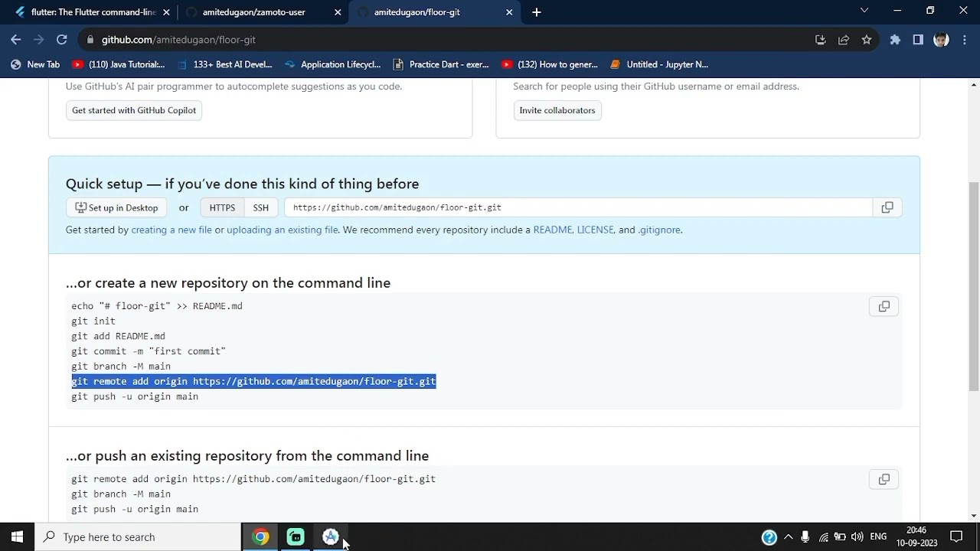Click the git push -u origin main line under create new

pyautogui.click(x=135, y=396)
